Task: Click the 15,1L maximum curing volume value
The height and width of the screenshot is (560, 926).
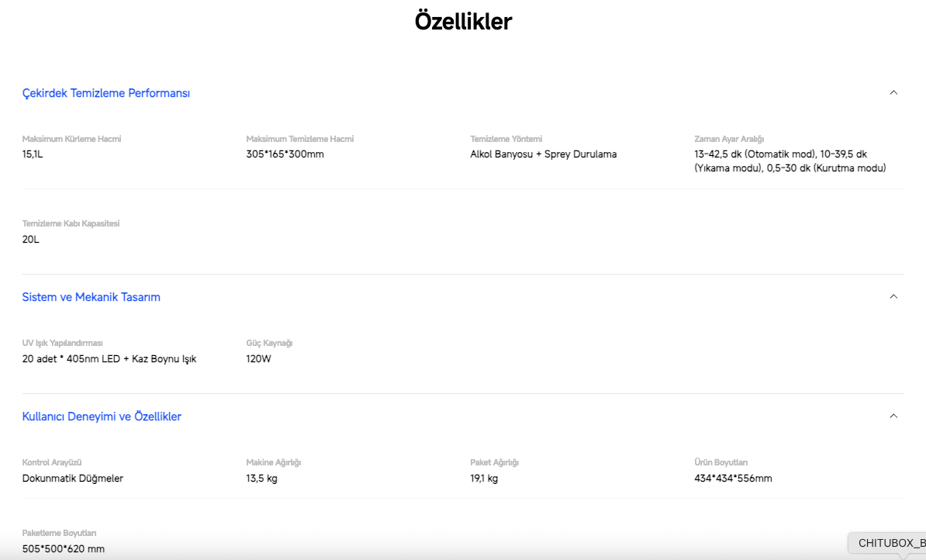Action: pyautogui.click(x=33, y=154)
